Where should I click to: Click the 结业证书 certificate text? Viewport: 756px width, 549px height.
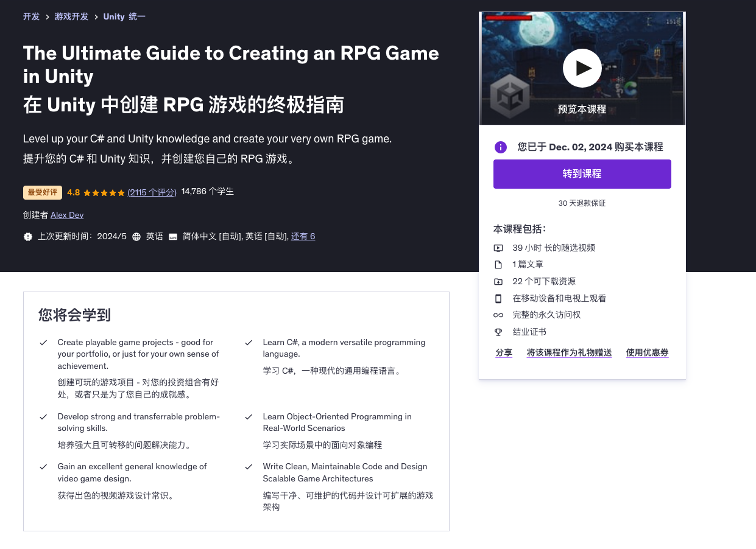pos(529,332)
